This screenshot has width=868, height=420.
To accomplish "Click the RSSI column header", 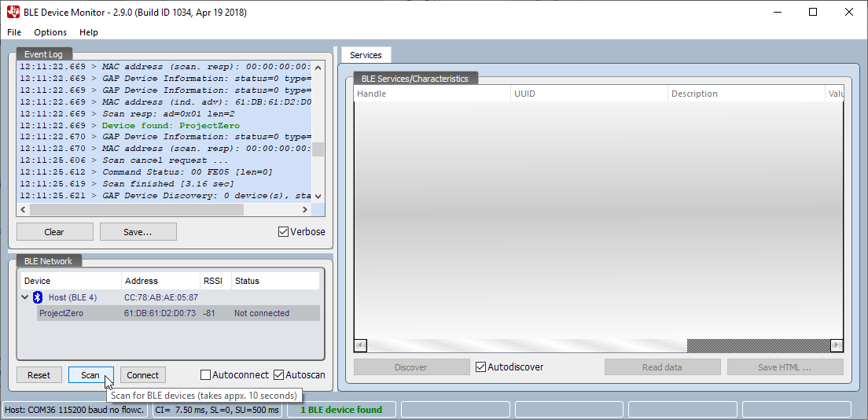I will (x=213, y=281).
